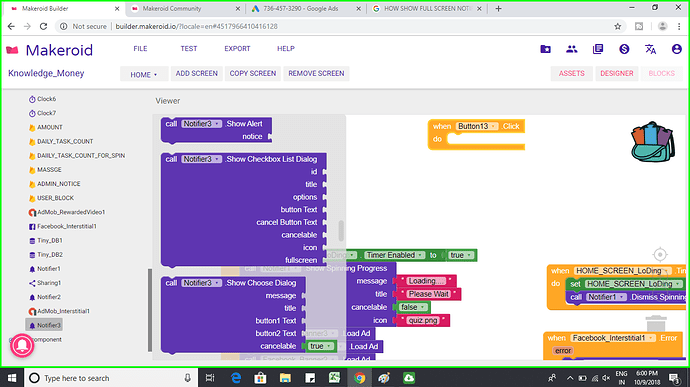Viewport: 690px width, 387px height.
Task: Open Notifier3 dropdown in Show Alert block
Action: (202, 124)
